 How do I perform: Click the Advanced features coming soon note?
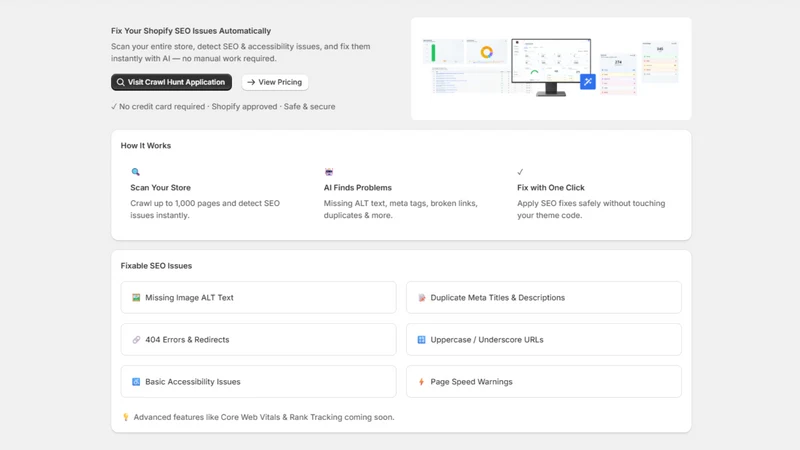pos(264,417)
